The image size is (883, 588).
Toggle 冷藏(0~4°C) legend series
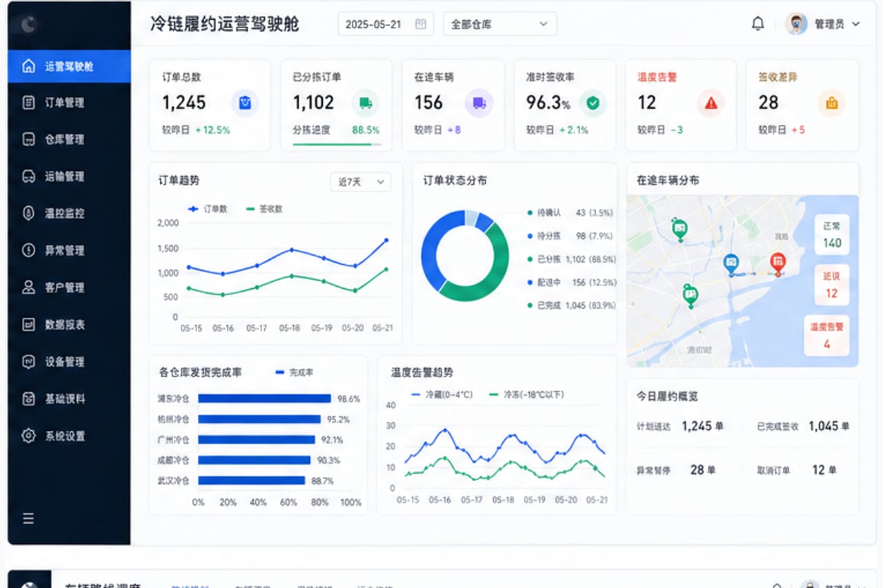(x=441, y=394)
